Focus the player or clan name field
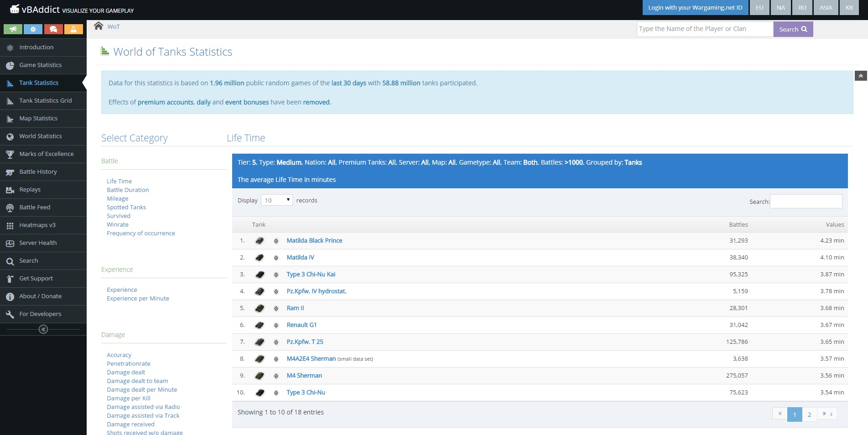 (704, 29)
